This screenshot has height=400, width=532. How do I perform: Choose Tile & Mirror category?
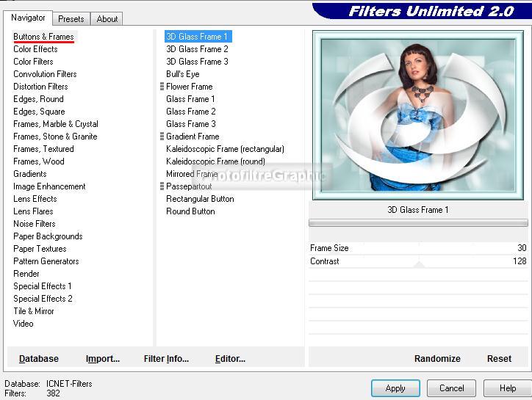tap(34, 311)
